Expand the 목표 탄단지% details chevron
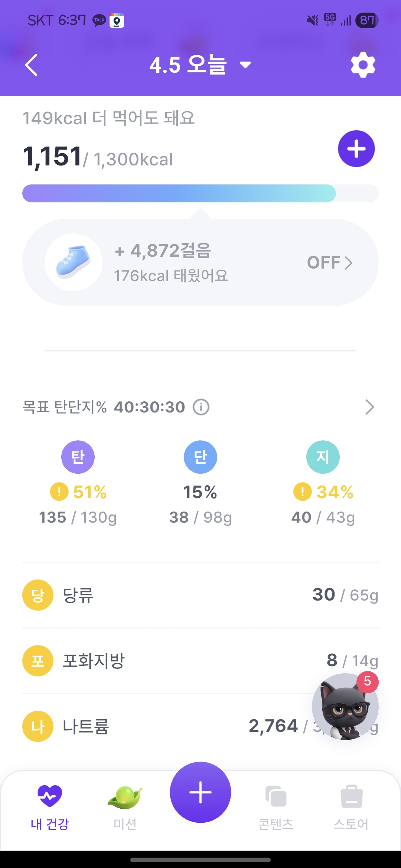 pos(369,407)
